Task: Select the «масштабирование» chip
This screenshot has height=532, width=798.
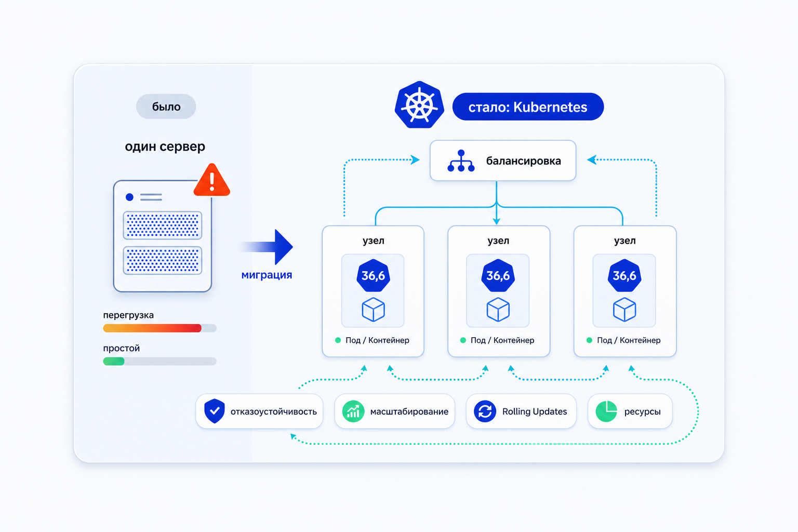Action: point(395,411)
